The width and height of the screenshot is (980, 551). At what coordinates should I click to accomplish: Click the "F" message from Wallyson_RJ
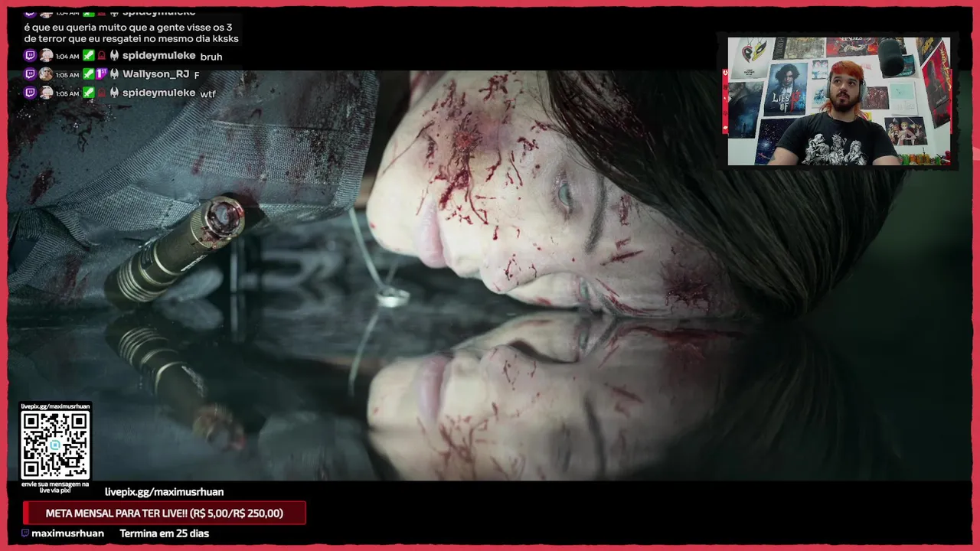197,75
